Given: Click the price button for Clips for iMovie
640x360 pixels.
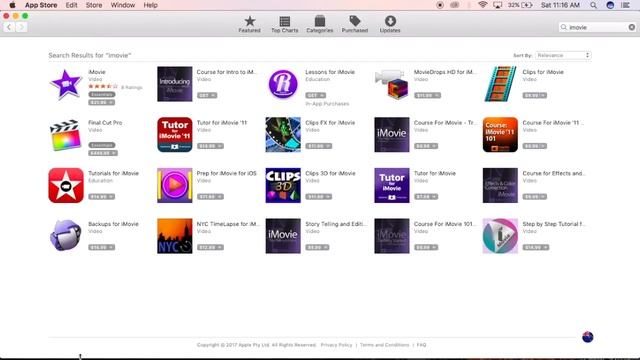Looking at the screenshot, I should coord(535,96).
